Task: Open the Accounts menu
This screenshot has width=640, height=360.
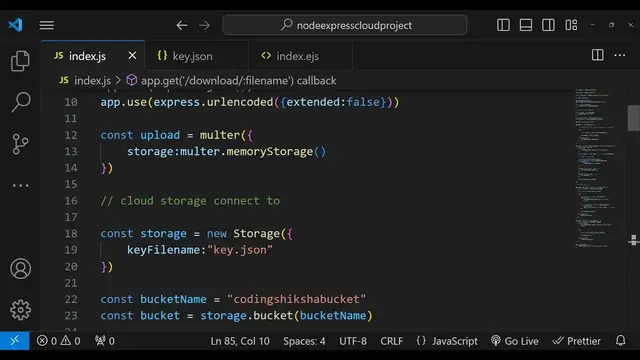Action: coord(20,269)
